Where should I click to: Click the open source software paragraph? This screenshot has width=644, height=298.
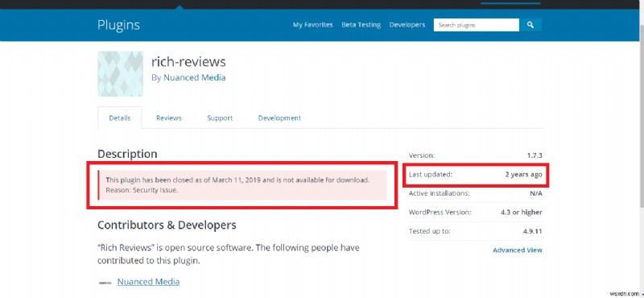[x=229, y=255]
